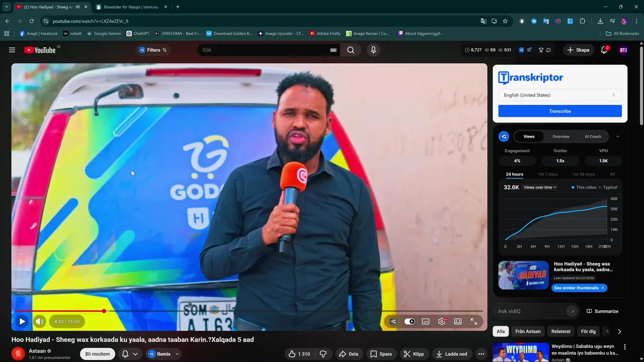Click the red progress scrubber handle
The height and width of the screenshot is (362, 644).
(x=104, y=311)
